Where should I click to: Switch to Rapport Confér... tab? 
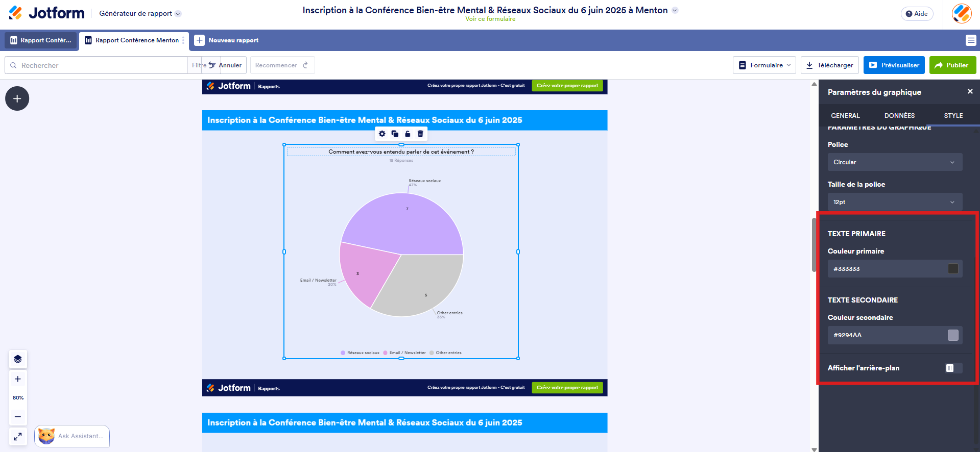pos(41,40)
